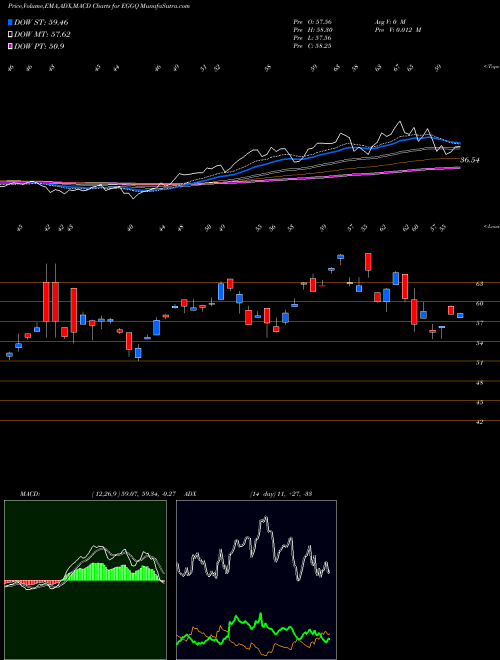500x660 pixels.
Task: Click the 'Pre V: 0.012 M' volume text
Action: [397, 30]
